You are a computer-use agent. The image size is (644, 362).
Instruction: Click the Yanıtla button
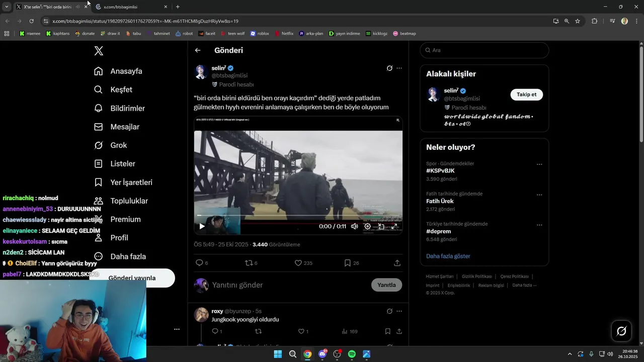click(386, 285)
